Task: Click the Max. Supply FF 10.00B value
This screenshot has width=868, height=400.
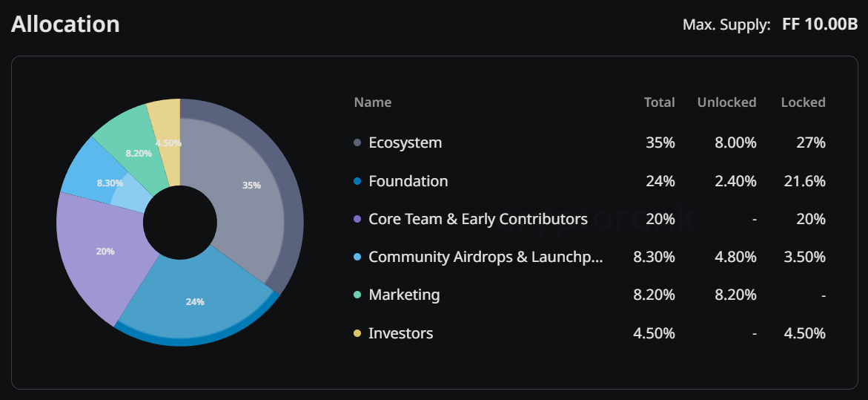Action: coord(820,25)
